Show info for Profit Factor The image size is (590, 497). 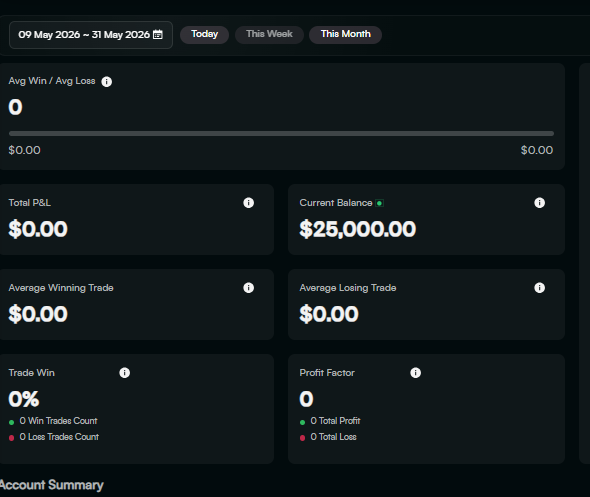pos(415,373)
